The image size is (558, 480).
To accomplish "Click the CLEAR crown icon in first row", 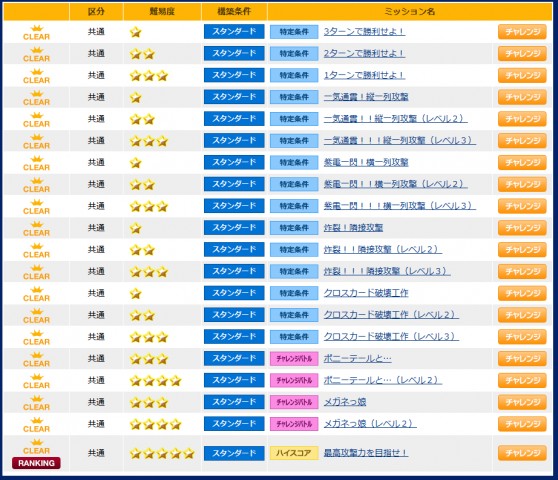I will click(x=36, y=32).
